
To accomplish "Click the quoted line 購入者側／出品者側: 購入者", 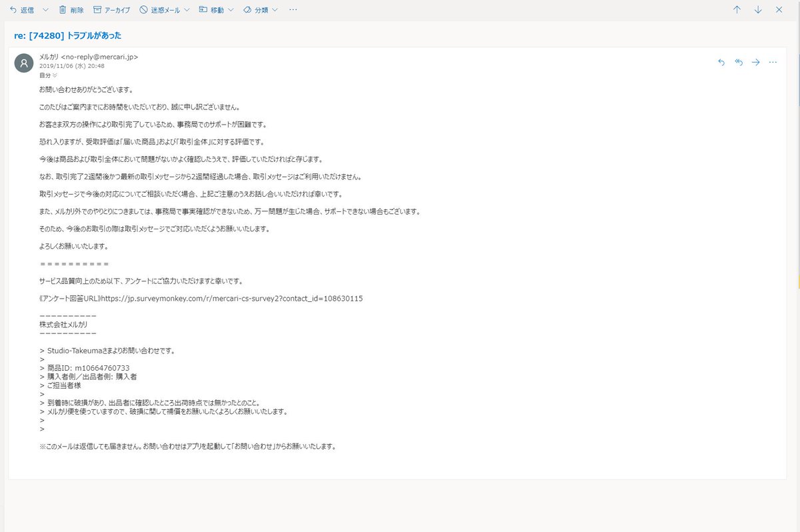I will tap(92, 377).
